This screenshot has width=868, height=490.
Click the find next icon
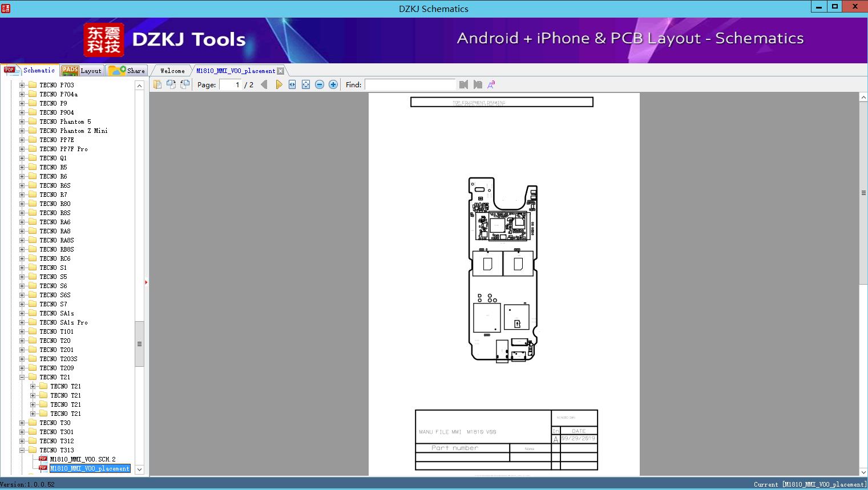click(x=478, y=84)
